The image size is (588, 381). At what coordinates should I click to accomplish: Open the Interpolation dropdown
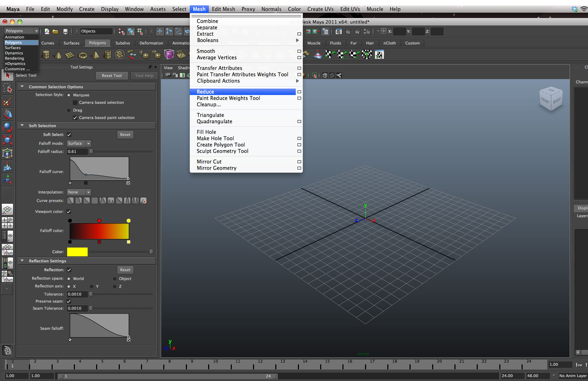[x=79, y=192]
